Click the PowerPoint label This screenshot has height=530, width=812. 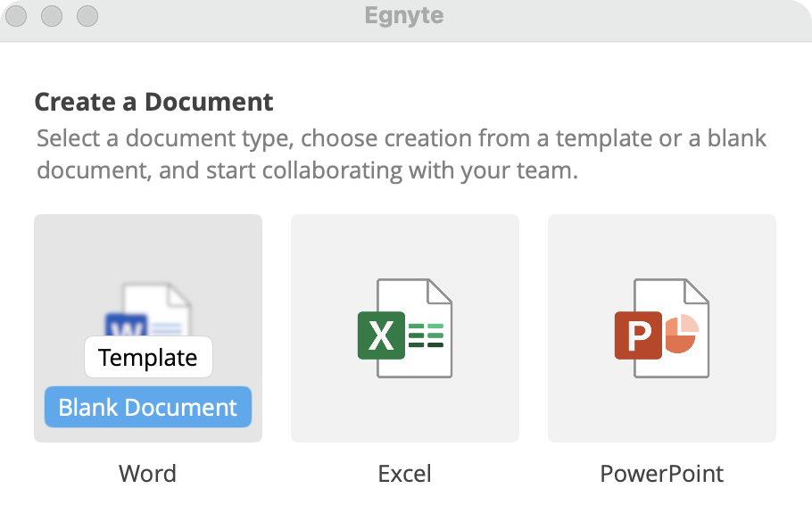[x=662, y=473]
